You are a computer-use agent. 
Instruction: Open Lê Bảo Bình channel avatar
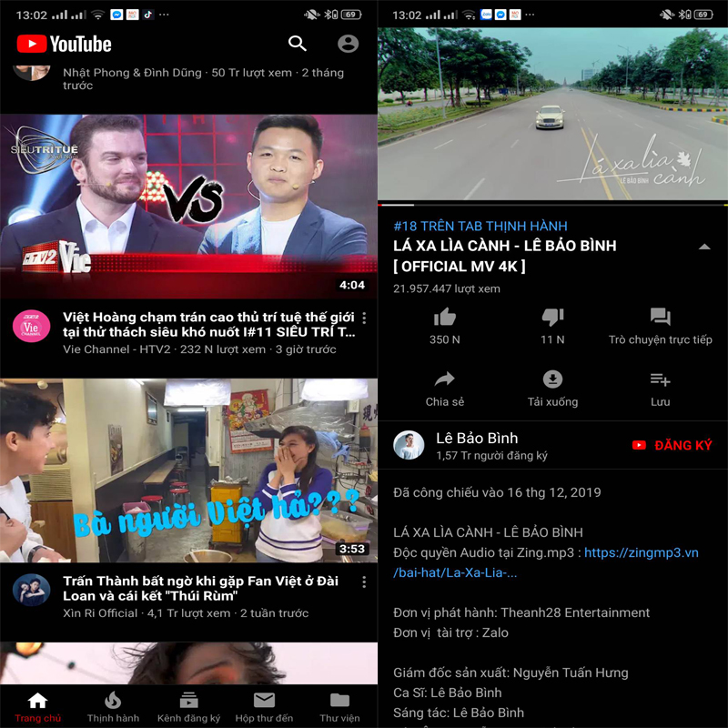coord(409,445)
